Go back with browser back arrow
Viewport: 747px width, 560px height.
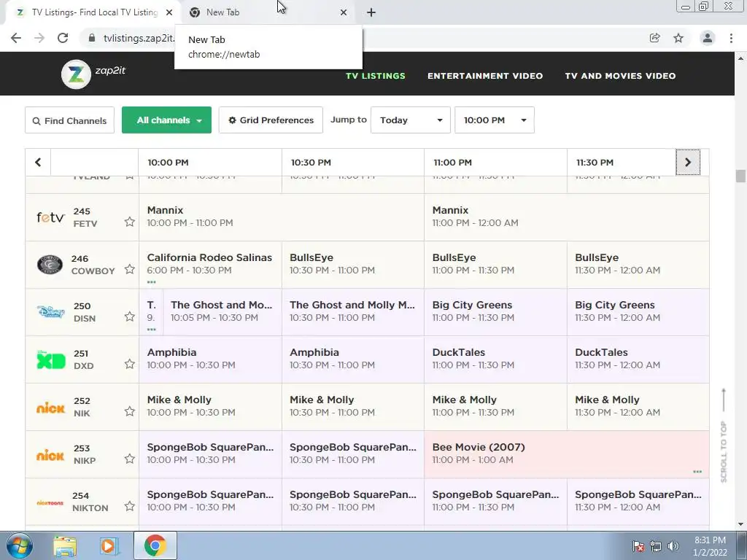(x=16, y=38)
